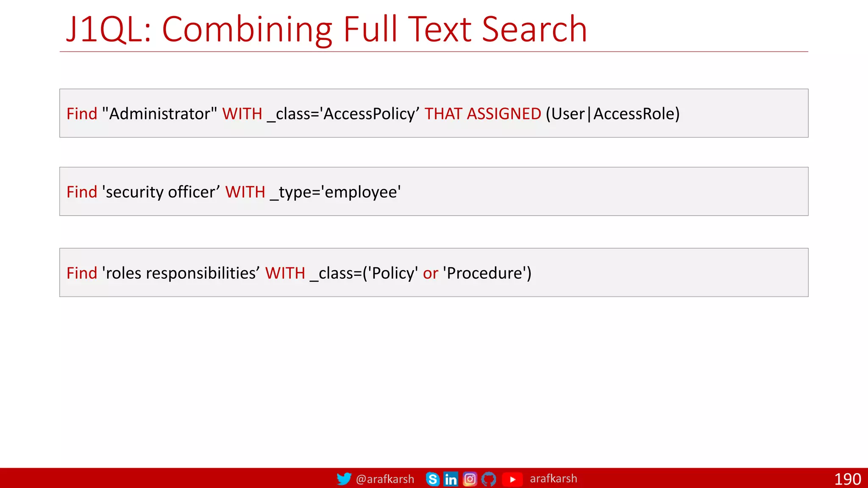Click the 'Procedure') text
This screenshot has height=488, width=868.
click(487, 273)
